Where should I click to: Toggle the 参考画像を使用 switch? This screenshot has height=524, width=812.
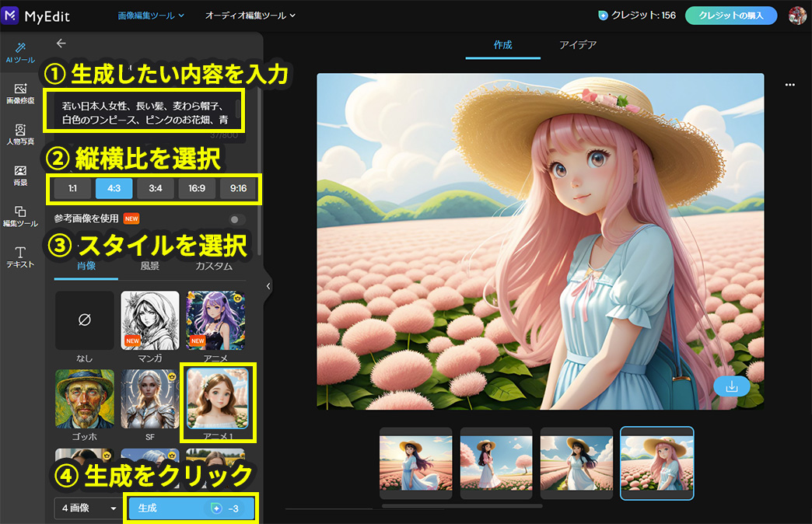(x=236, y=219)
